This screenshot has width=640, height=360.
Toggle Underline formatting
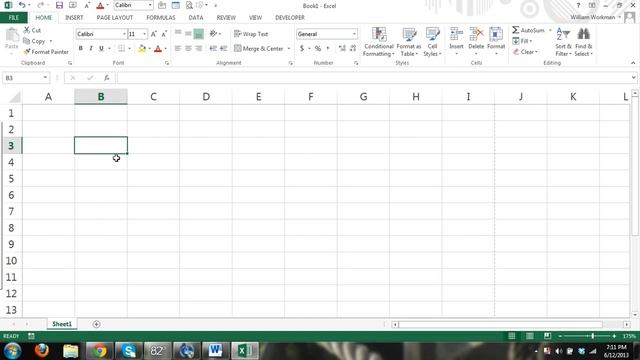tap(101, 49)
